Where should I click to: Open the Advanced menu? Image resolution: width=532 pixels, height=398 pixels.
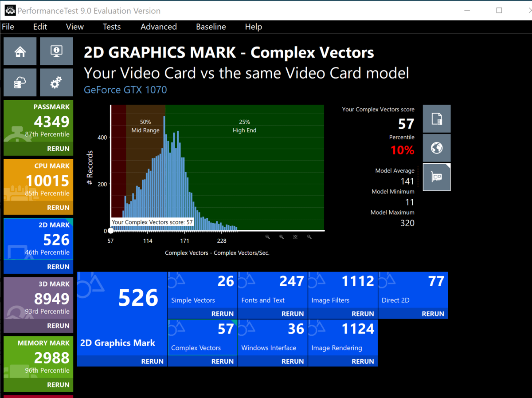click(159, 27)
